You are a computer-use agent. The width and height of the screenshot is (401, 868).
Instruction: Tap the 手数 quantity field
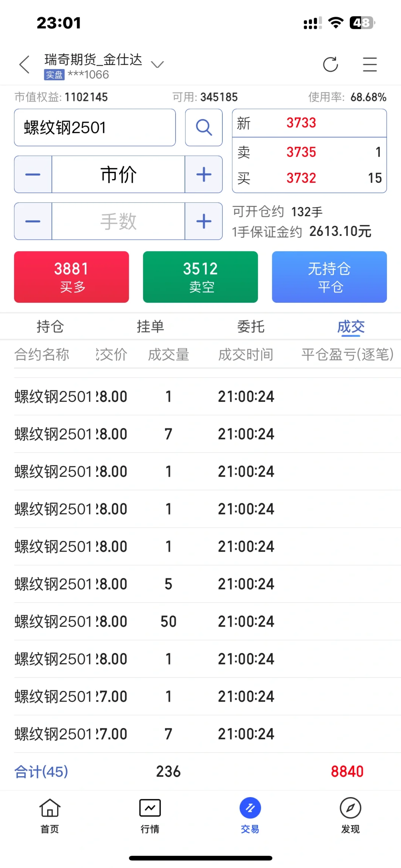[118, 221]
